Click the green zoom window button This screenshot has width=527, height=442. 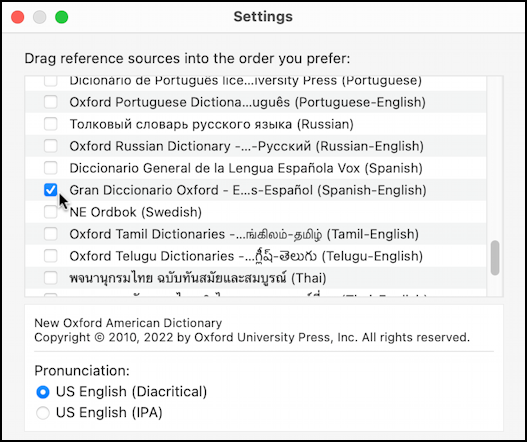pyautogui.click(x=62, y=17)
